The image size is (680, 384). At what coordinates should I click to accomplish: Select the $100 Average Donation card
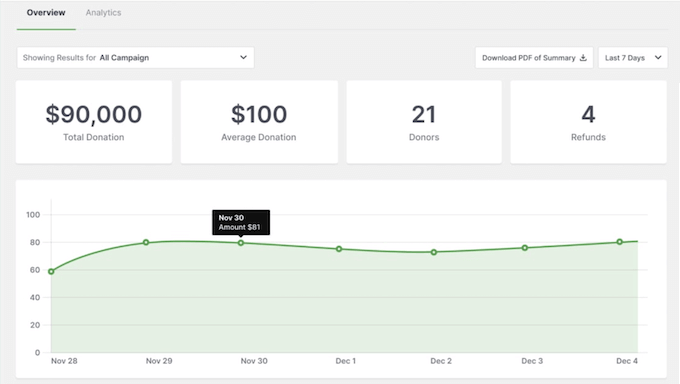259,122
